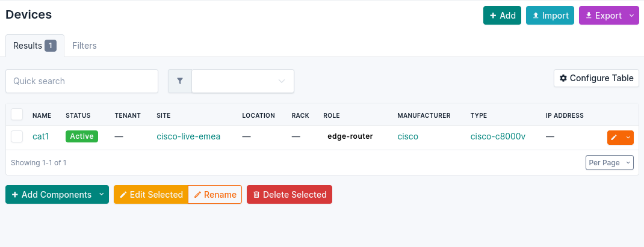The image size is (644, 247).
Task: Click the trash icon on Delete Selected
Action: click(256, 195)
